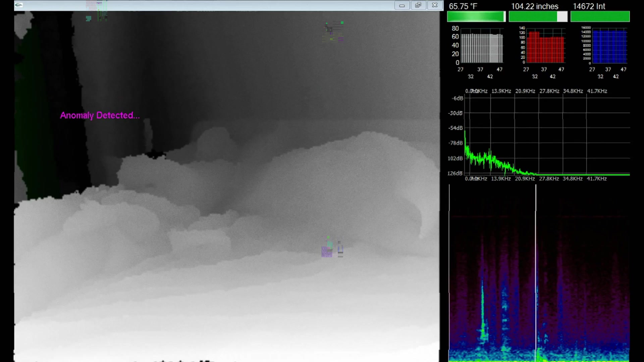644x362 pixels.
Task: Click the application icon in title bar
Action: 19,5
